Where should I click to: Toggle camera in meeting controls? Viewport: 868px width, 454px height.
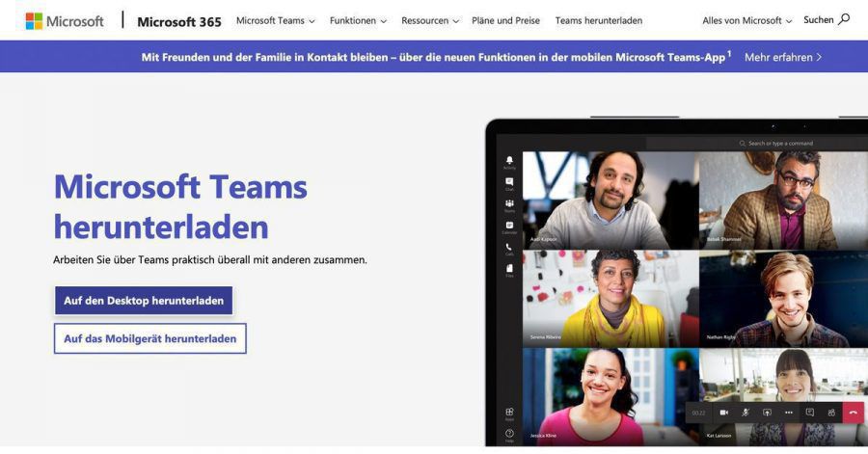coord(723,413)
